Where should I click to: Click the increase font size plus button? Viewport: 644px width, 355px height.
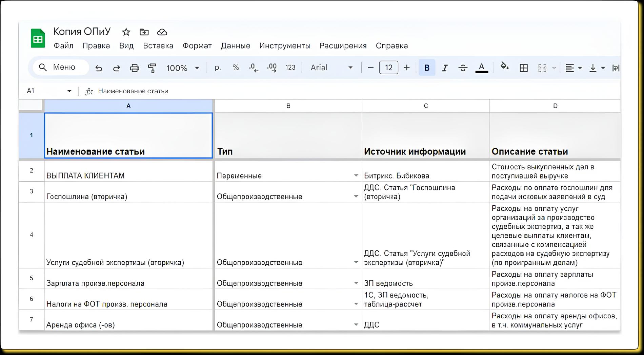pos(407,68)
